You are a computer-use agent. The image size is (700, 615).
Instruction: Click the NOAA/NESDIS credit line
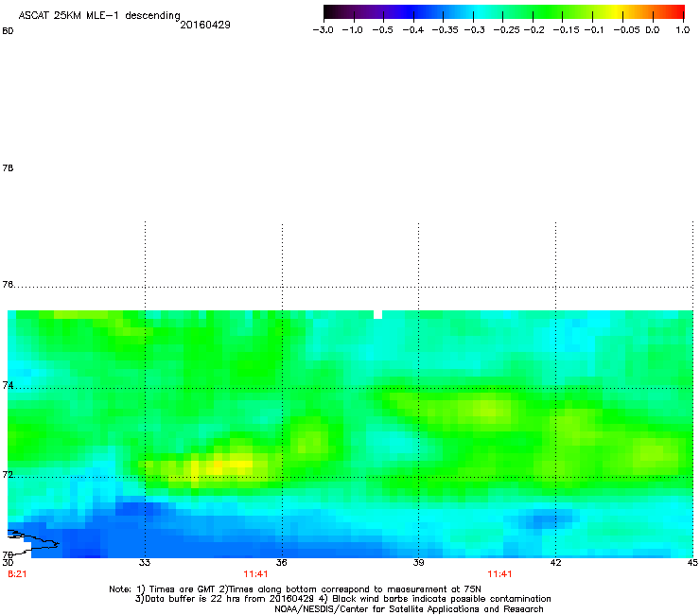[409, 609]
